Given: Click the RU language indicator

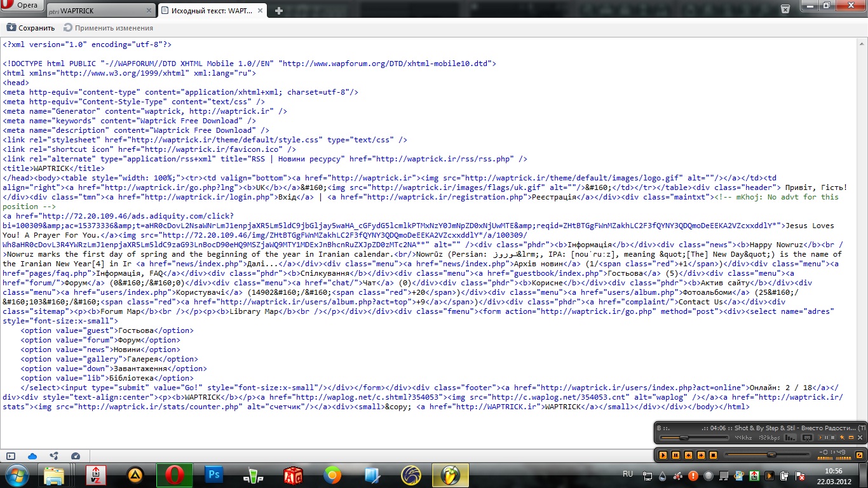Looking at the screenshot, I should (x=628, y=474).
